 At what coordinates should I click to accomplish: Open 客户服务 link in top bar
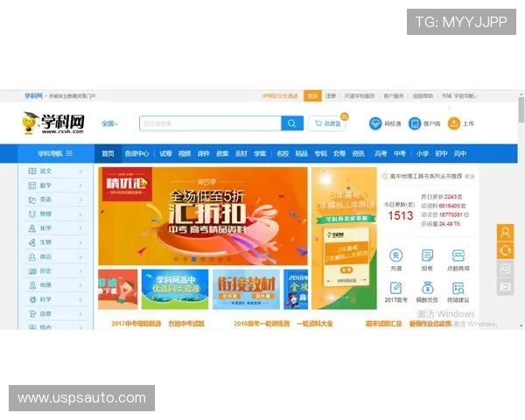(394, 96)
